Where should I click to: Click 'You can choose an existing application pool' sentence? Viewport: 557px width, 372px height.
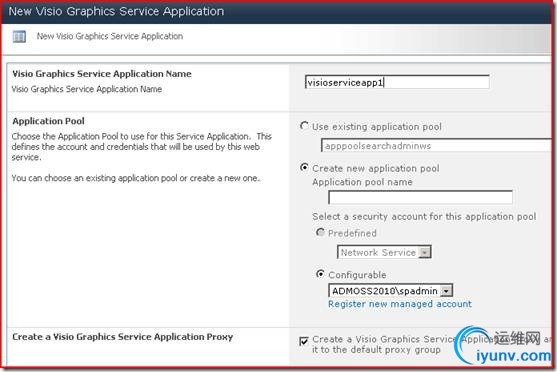136,178
